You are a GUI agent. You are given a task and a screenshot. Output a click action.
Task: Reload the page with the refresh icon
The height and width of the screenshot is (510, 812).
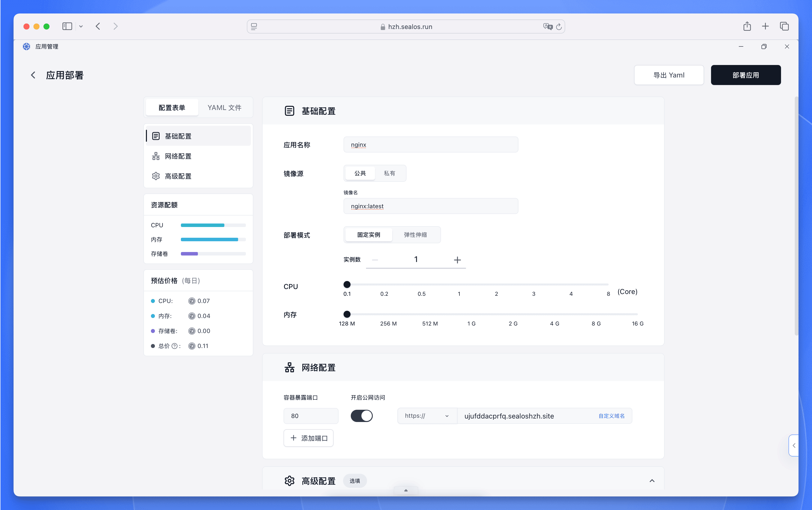(559, 27)
